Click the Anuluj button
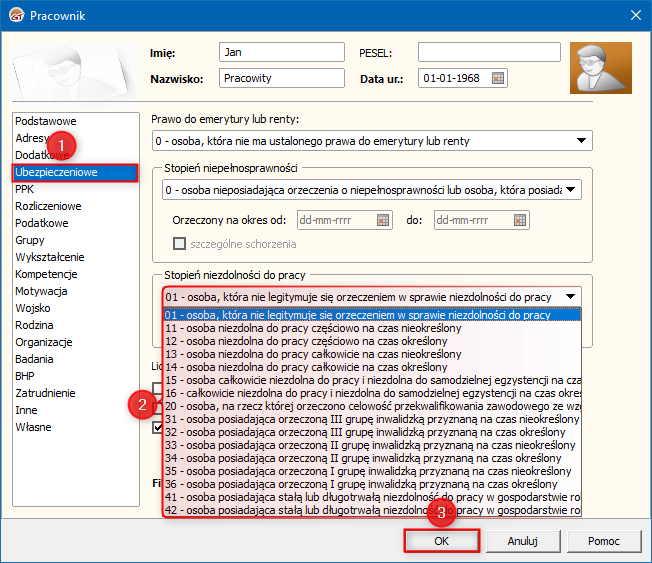 (523, 541)
